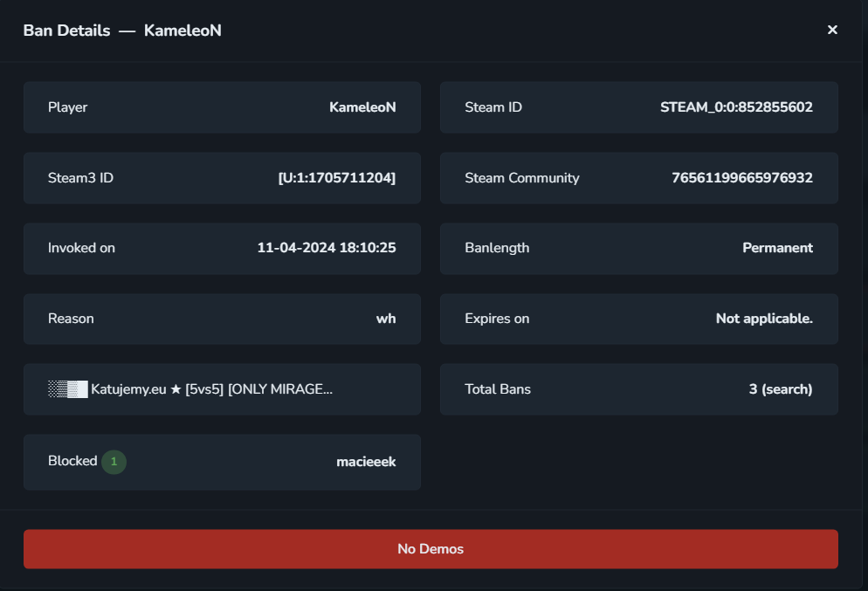The width and height of the screenshot is (868, 591).
Task: Click the Invoked on date value
Action: pyautogui.click(x=327, y=248)
